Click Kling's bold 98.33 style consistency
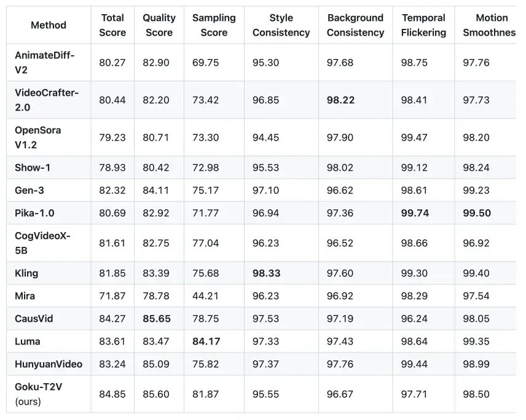Image resolution: width=526 pixels, height=420 pixels. [266, 273]
